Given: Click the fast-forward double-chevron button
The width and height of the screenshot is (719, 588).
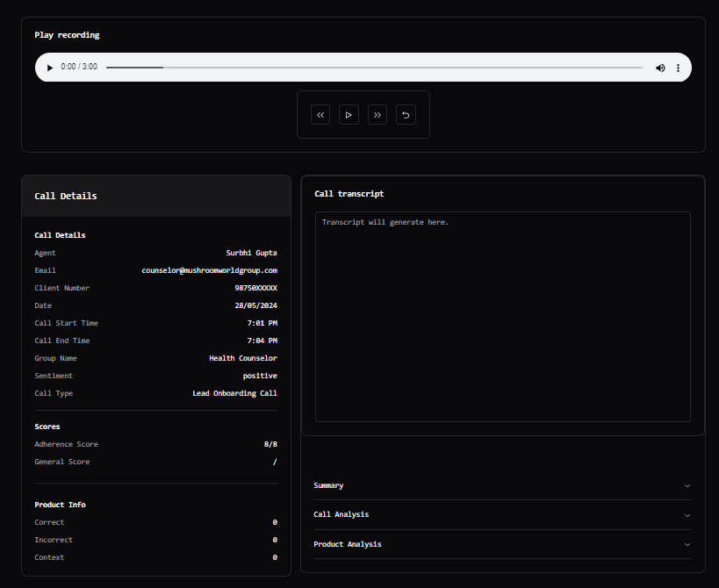Looking at the screenshot, I should [x=377, y=115].
